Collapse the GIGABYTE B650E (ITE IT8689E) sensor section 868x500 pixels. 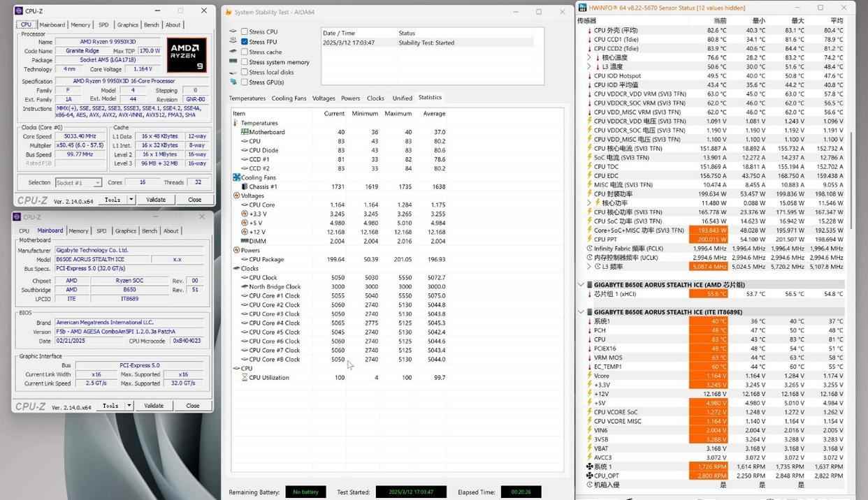[x=581, y=312]
